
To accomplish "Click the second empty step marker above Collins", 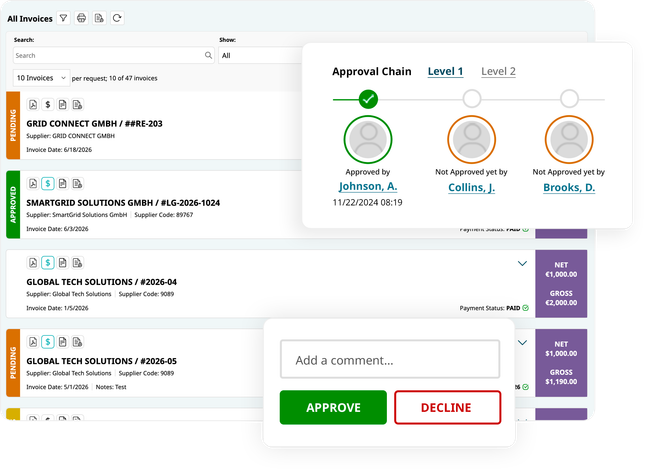I will click(472, 99).
